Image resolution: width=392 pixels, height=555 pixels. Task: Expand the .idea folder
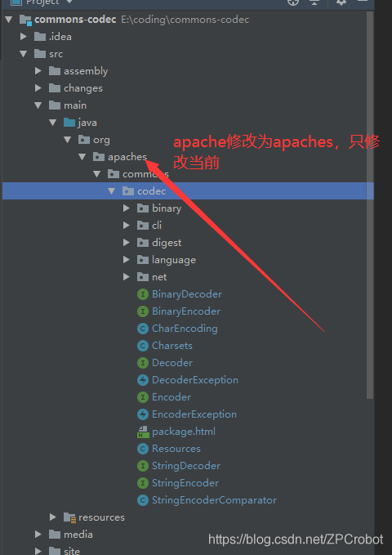[x=24, y=37]
